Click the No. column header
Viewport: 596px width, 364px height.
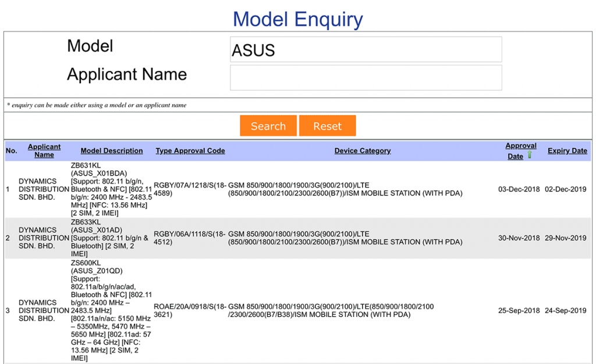11,151
